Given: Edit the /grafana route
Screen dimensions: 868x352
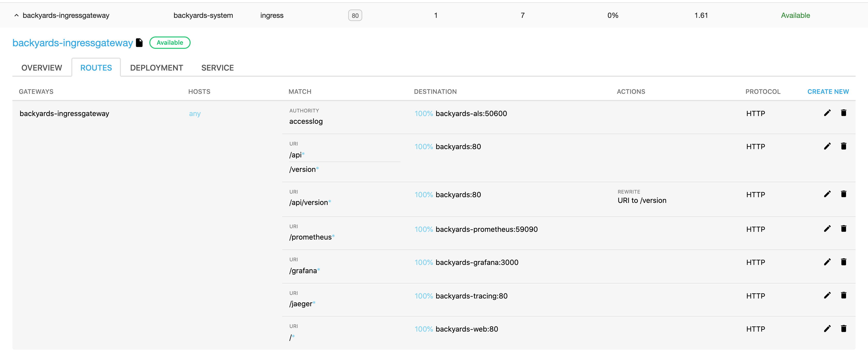Looking at the screenshot, I should coord(827,262).
